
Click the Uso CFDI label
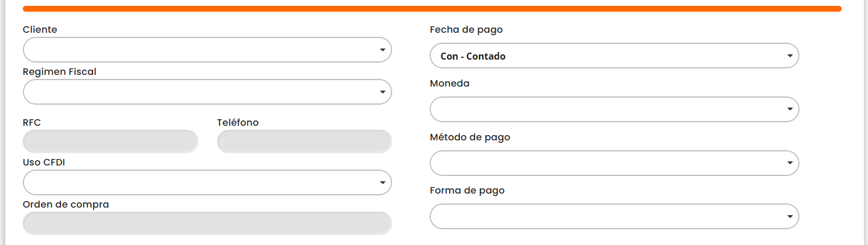[44, 163]
